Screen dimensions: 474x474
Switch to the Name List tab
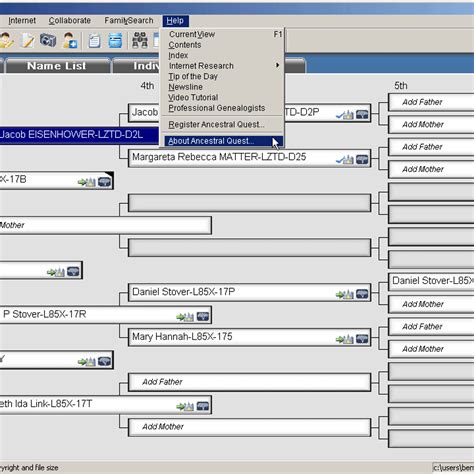point(57,66)
